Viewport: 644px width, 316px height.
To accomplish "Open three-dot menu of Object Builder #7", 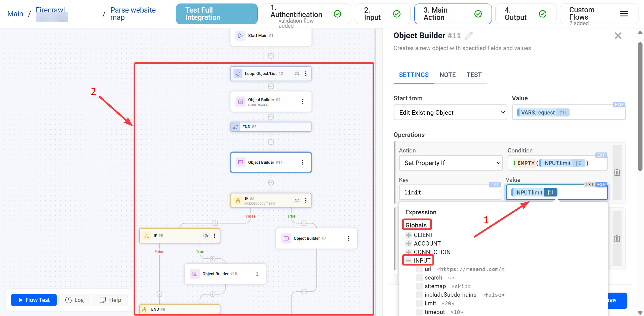I will 348,238.
